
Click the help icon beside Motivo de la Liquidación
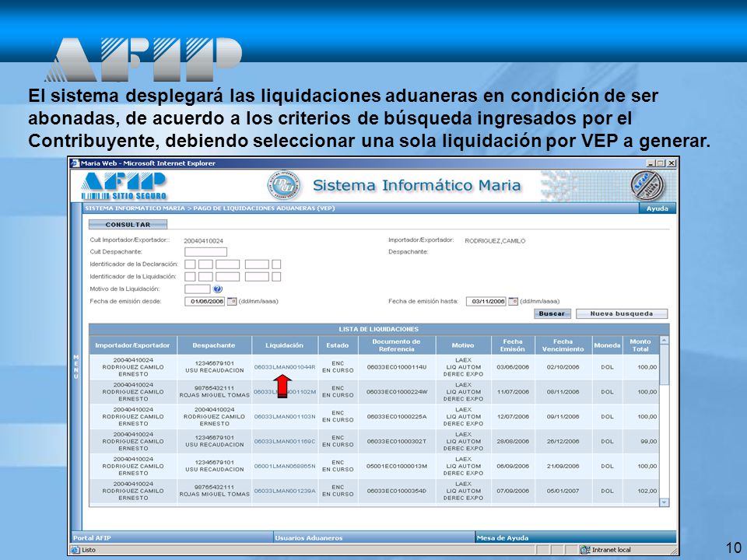[x=218, y=289]
